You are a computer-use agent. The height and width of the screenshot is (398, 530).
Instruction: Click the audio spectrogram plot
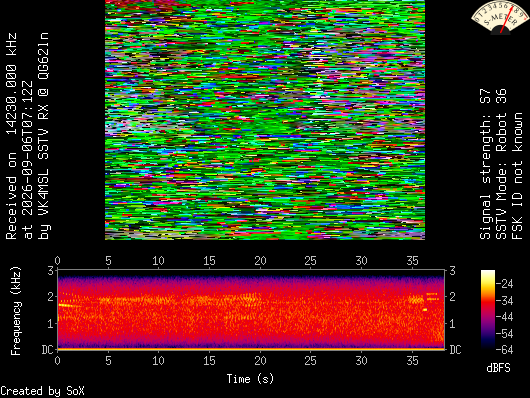pos(251,309)
